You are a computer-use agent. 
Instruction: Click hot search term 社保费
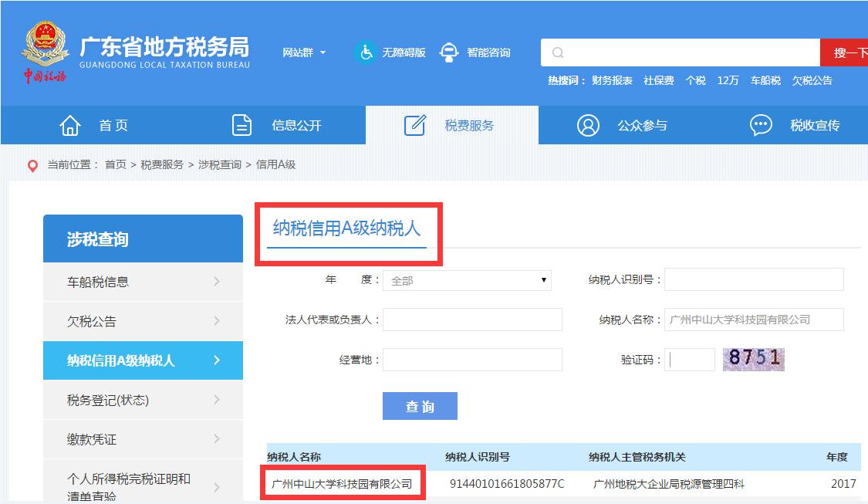pyautogui.click(x=659, y=81)
